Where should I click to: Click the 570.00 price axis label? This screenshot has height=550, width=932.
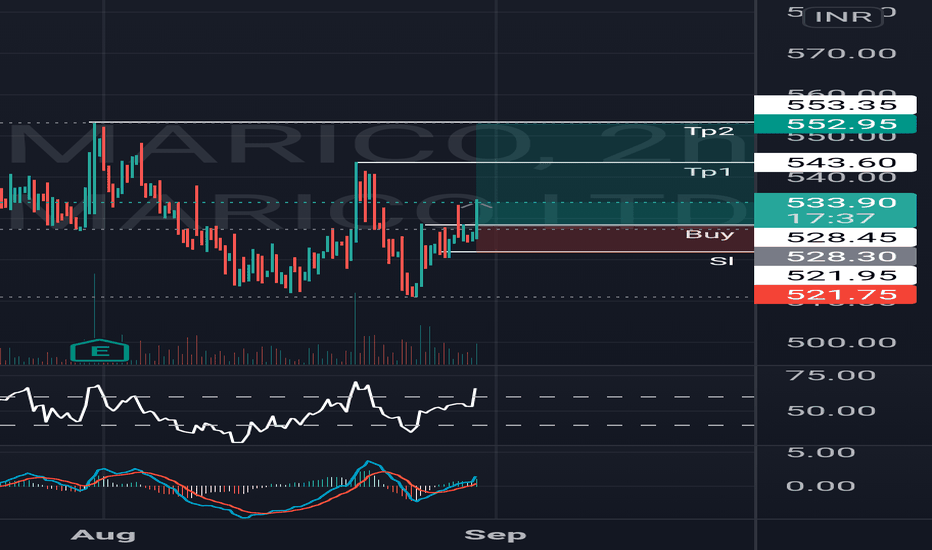[x=842, y=54]
